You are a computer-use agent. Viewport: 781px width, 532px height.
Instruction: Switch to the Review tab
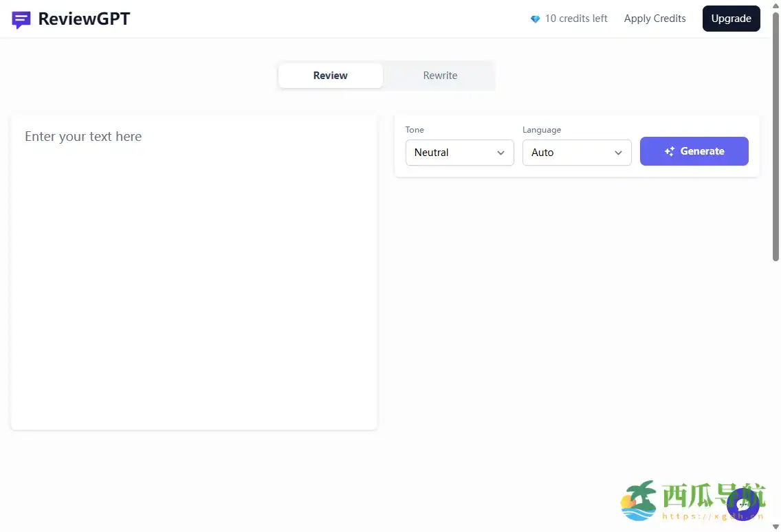(x=331, y=76)
